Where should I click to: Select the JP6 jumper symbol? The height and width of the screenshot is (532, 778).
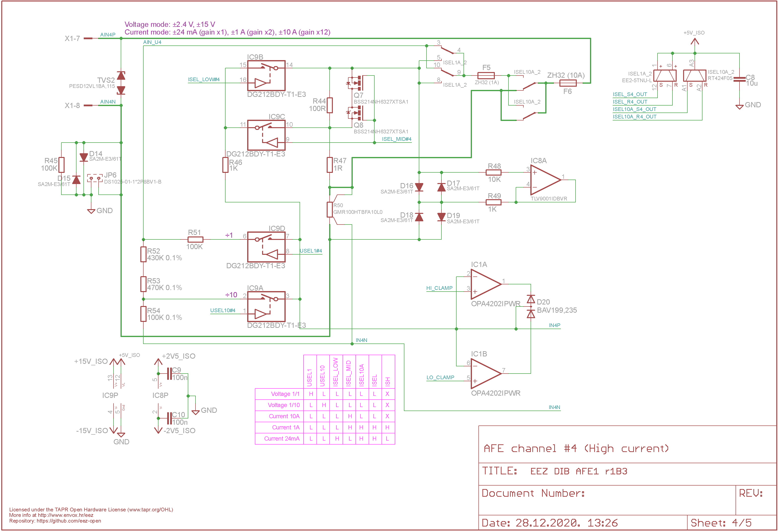(x=95, y=178)
